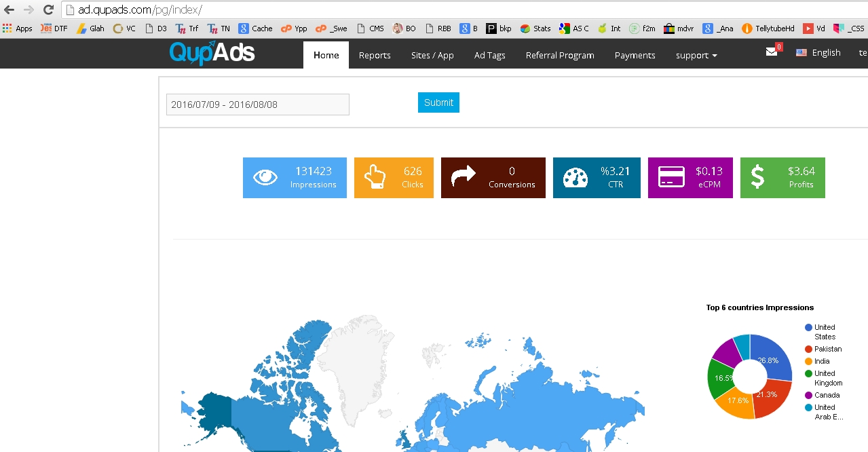This screenshot has height=452, width=868.
Task: Open the TellytubeHd bookmark
Action: (x=768, y=29)
